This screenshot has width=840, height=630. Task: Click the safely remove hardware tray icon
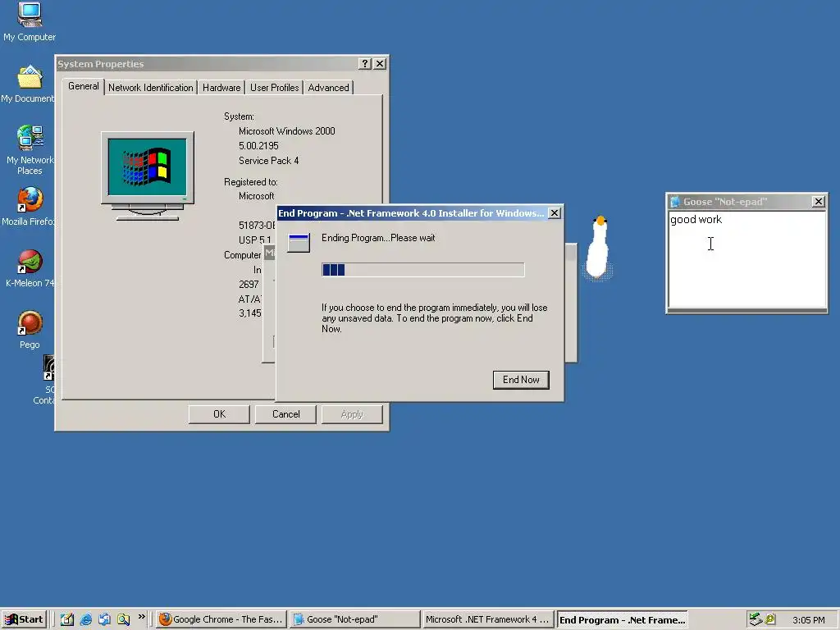point(756,619)
